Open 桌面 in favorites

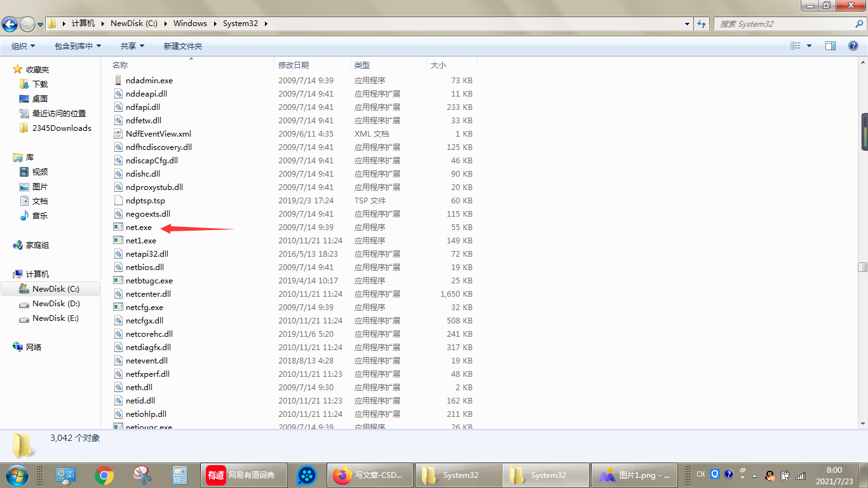[x=40, y=99]
